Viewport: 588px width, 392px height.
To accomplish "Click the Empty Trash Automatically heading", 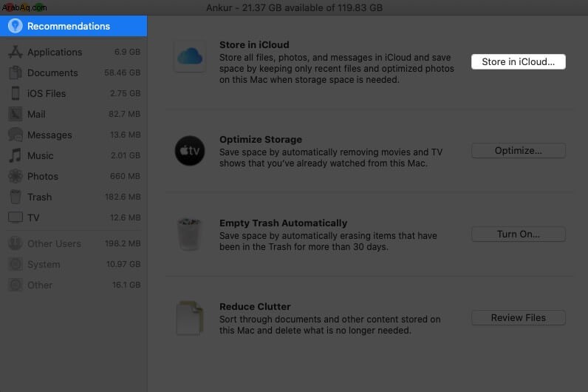I will 284,223.
